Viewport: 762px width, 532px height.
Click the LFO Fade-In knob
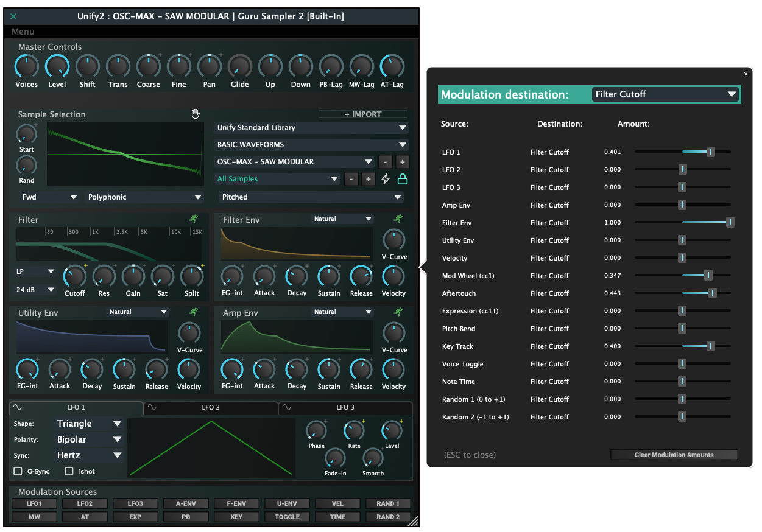(x=335, y=458)
